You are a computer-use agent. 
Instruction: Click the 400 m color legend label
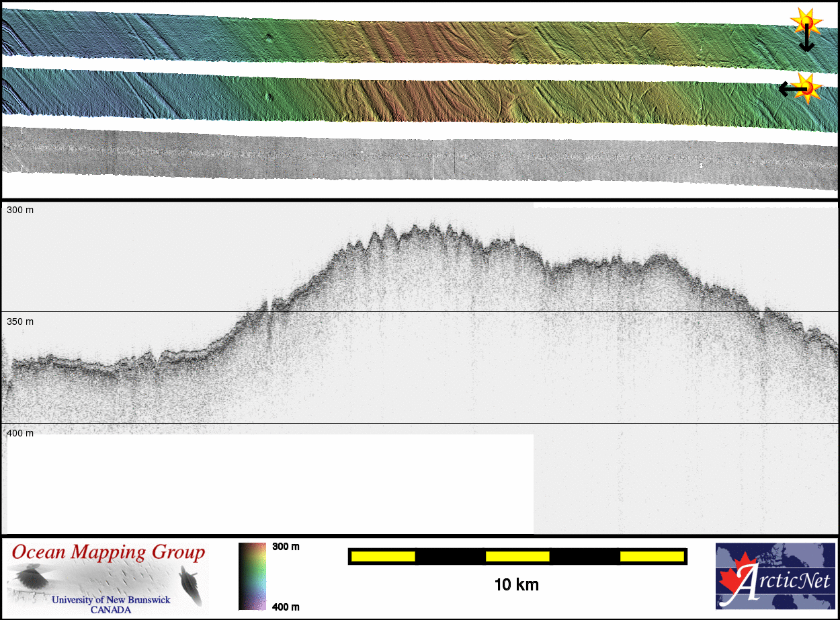pos(286,607)
